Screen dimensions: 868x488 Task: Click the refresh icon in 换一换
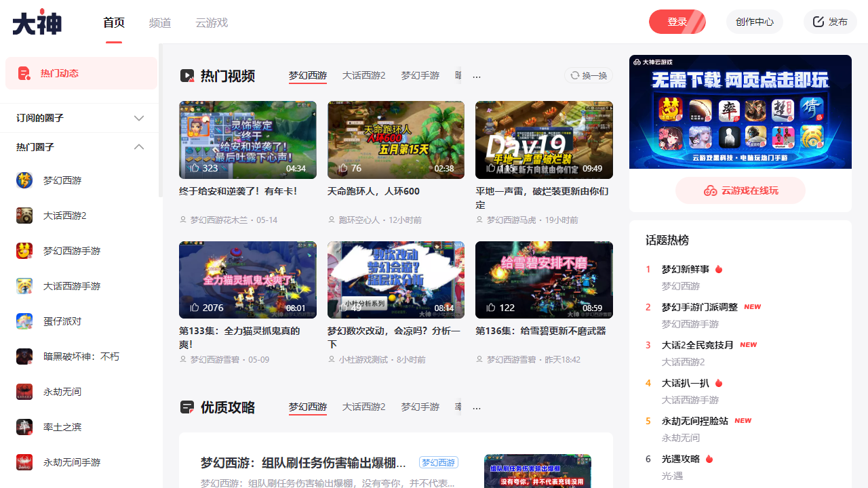575,75
